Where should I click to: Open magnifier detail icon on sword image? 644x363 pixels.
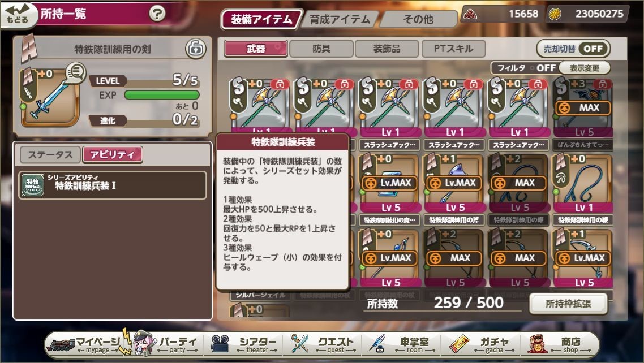pos(75,73)
